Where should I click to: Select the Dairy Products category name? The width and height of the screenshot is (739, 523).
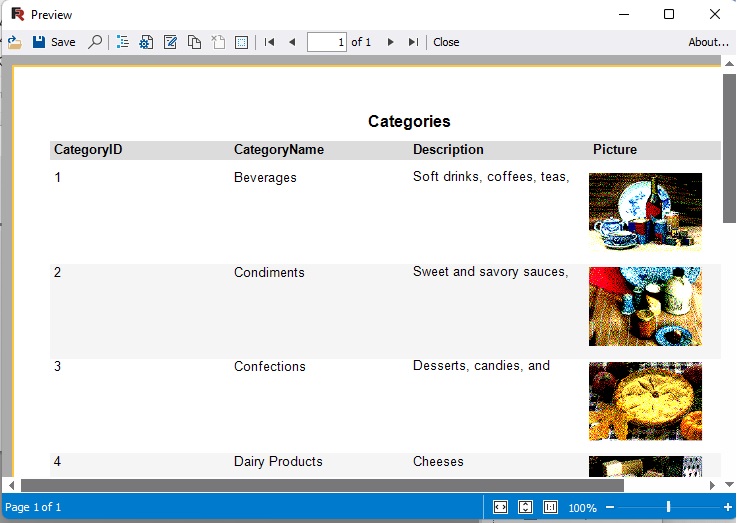click(x=278, y=461)
